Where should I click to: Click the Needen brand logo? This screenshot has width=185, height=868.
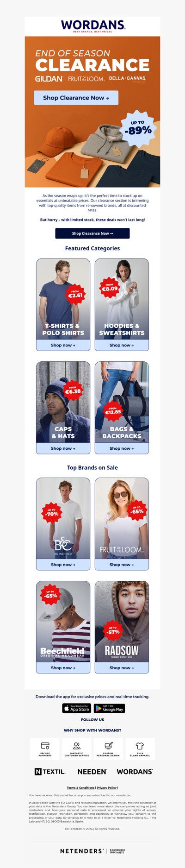pos(92,772)
